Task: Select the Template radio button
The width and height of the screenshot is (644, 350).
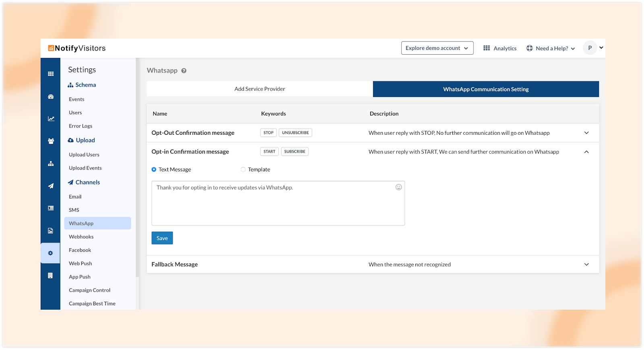Action: point(243,170)
